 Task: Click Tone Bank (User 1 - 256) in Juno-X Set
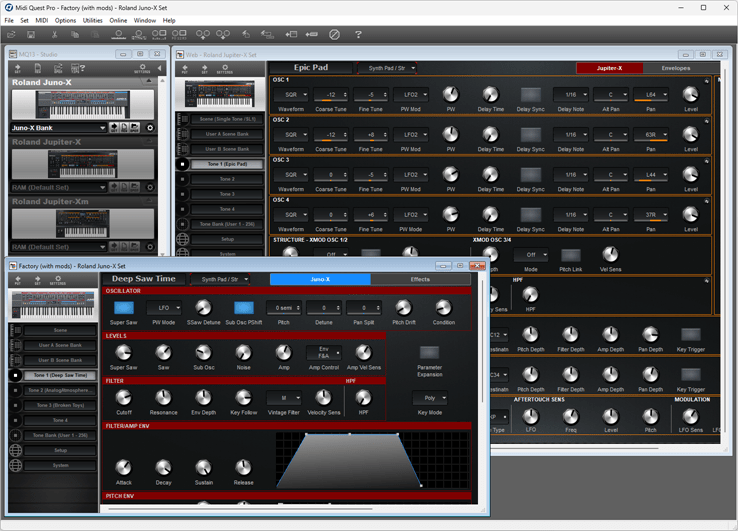(x=60, y=435)
